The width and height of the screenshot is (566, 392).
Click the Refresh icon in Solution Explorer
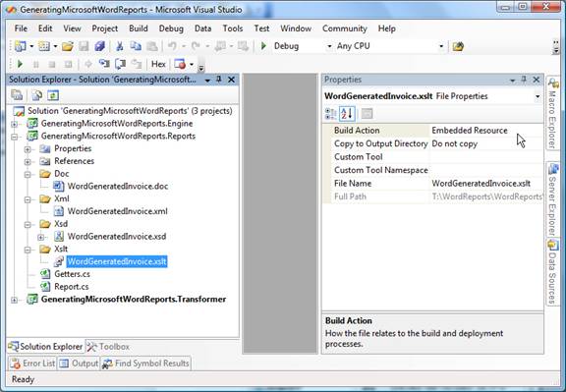(53, 95)
